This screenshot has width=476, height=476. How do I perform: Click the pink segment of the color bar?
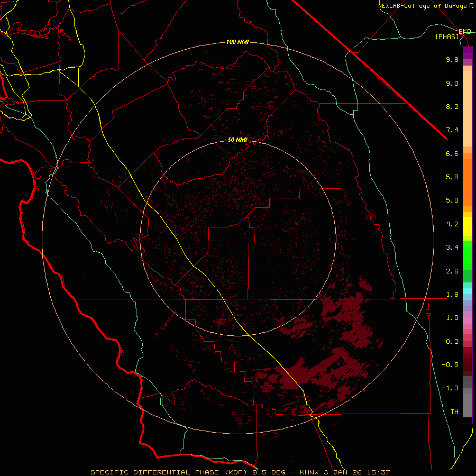[x=467, y=321]
